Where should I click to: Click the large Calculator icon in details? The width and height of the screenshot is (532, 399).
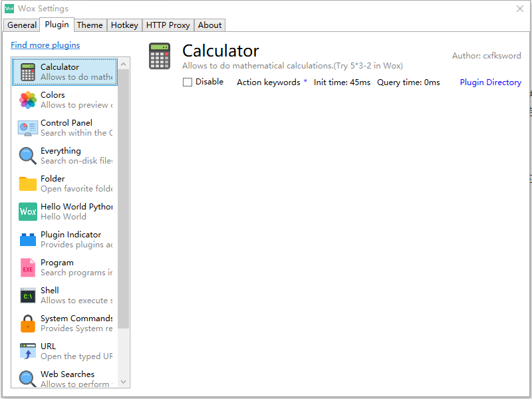coord(160,56)
